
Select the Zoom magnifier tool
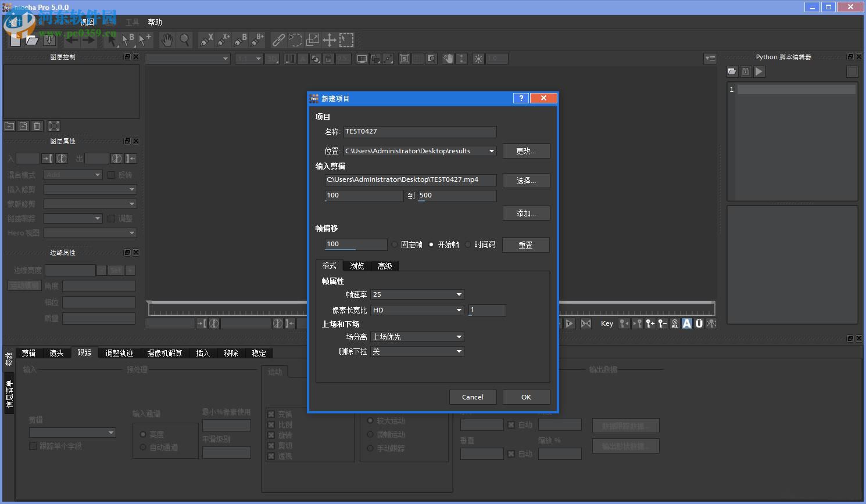point(185,39)
